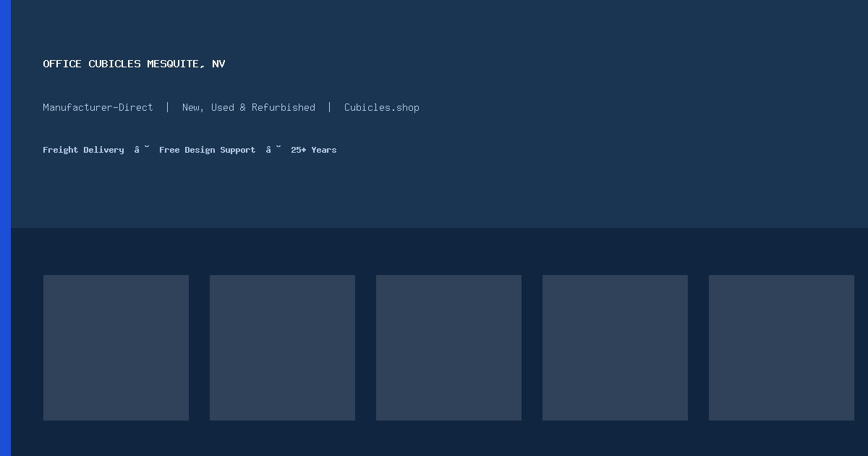The height and width of the screenshot is (456, 868).
Task: Click the 'New, Used & Refurbished' text
Action: pyautogui.click(x=249, y=107)
